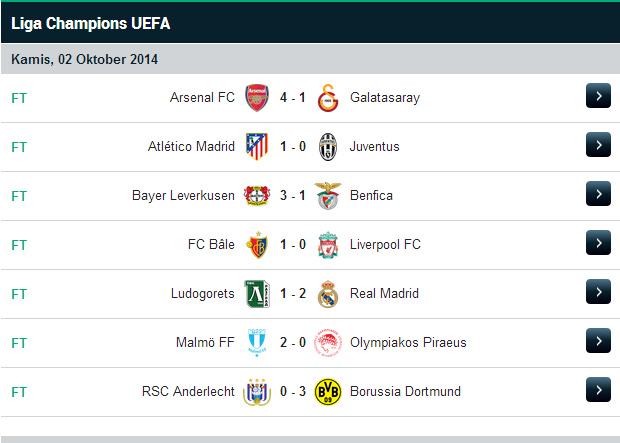Click the Real Madrid crest
The image size is (620, 443).
coord(327,294)
